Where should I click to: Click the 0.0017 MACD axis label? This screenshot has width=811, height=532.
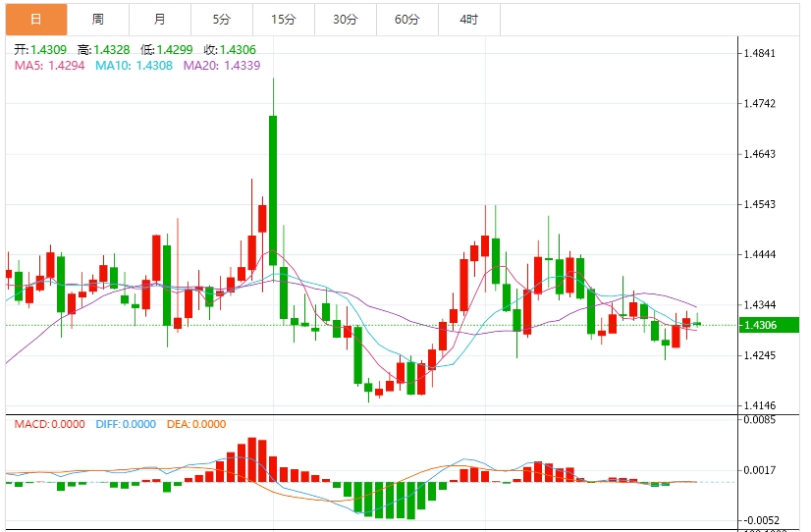pyautogui.click(x=759, y=470)
